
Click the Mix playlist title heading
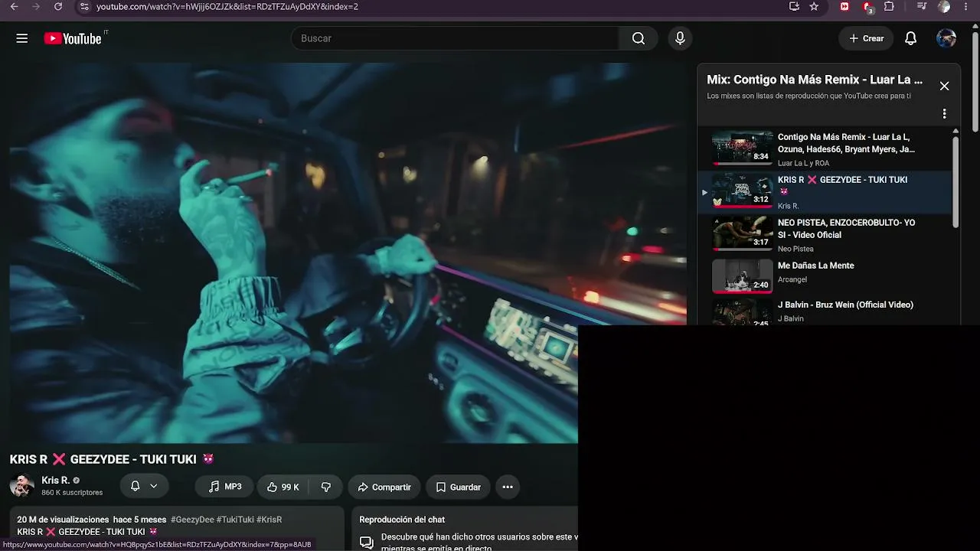coord(815,80)
